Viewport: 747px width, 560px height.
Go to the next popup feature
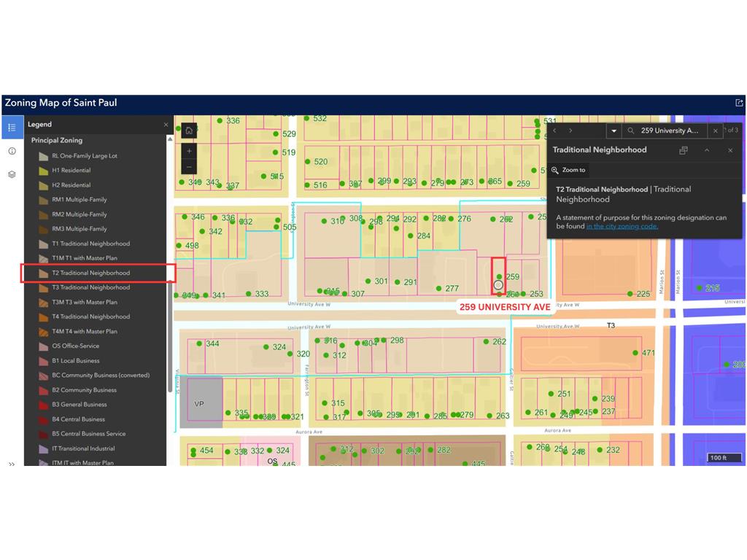tap(570, 131)
